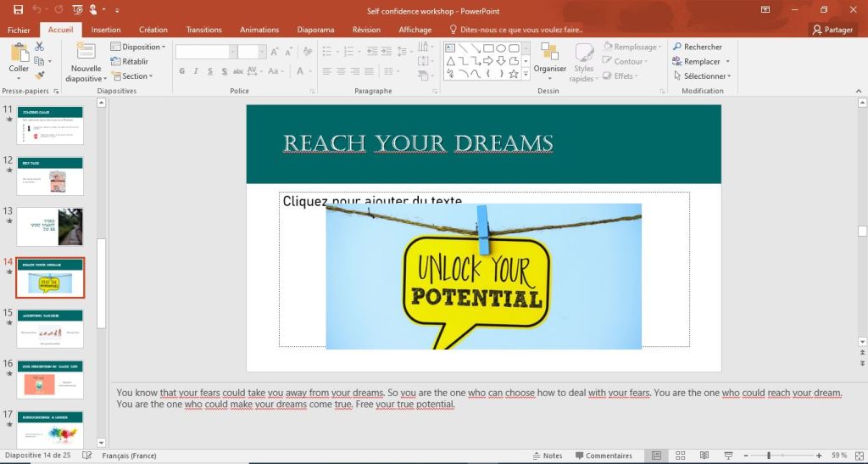Image resolution: width=868 pixels, height=464 pixels.
Task: Toggle the Commentaires pane
Action: [602, 456]
